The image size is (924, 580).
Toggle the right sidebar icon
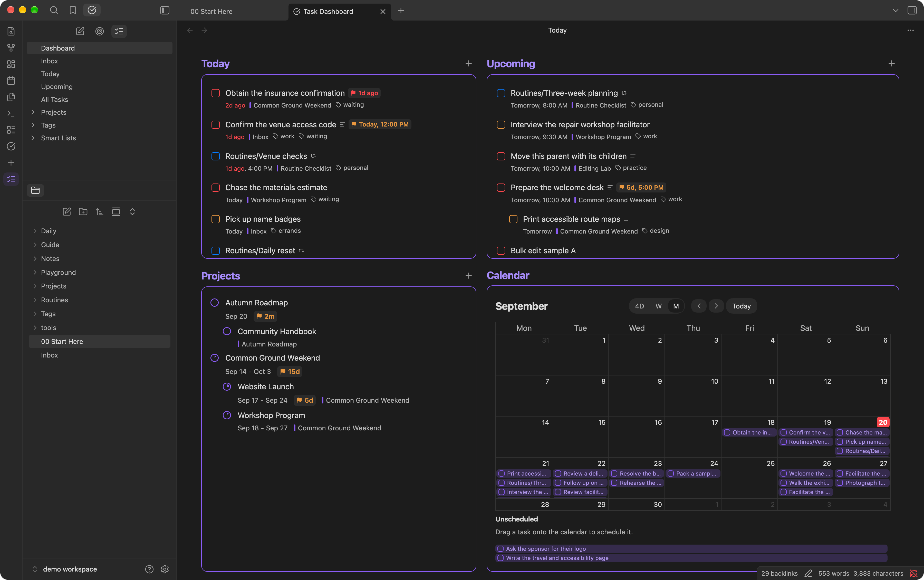(912, 10)
